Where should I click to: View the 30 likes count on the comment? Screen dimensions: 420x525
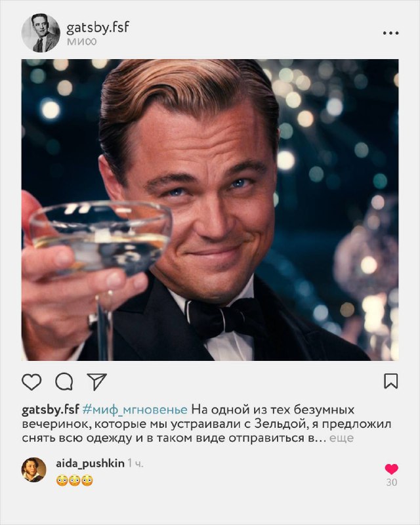[x=392, y=482]
